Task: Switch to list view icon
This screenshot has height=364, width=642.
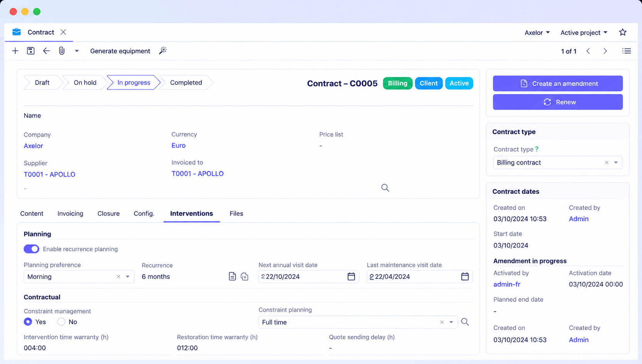Action: pos(627,51)
